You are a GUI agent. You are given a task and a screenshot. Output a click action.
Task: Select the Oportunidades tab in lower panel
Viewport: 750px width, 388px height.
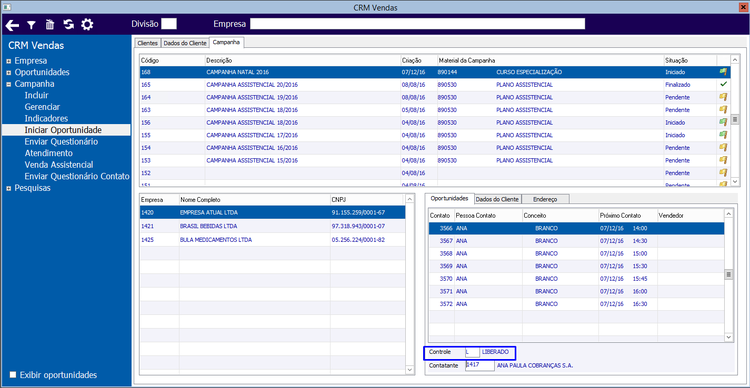tap(449, 198)
